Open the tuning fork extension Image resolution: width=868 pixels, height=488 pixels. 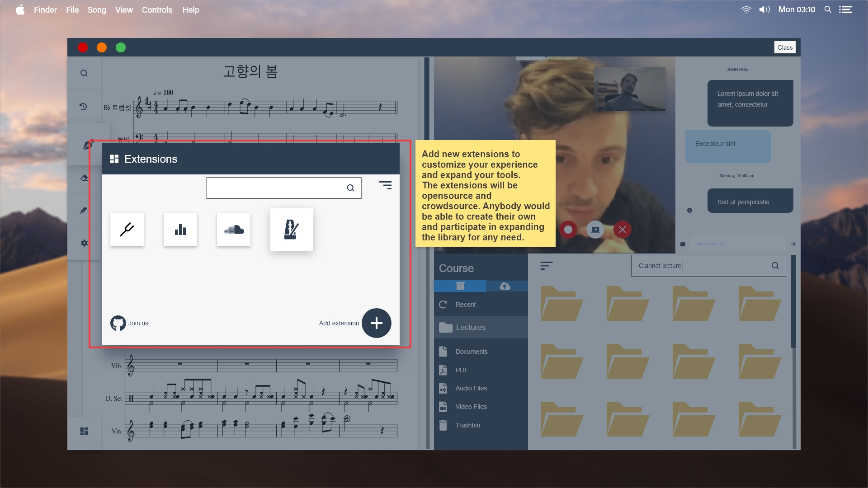pos(127,230)
